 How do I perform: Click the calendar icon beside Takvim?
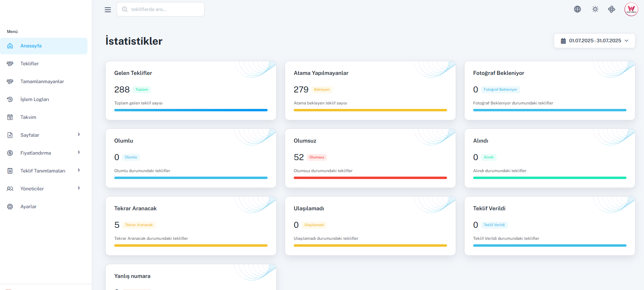[10, 117]
